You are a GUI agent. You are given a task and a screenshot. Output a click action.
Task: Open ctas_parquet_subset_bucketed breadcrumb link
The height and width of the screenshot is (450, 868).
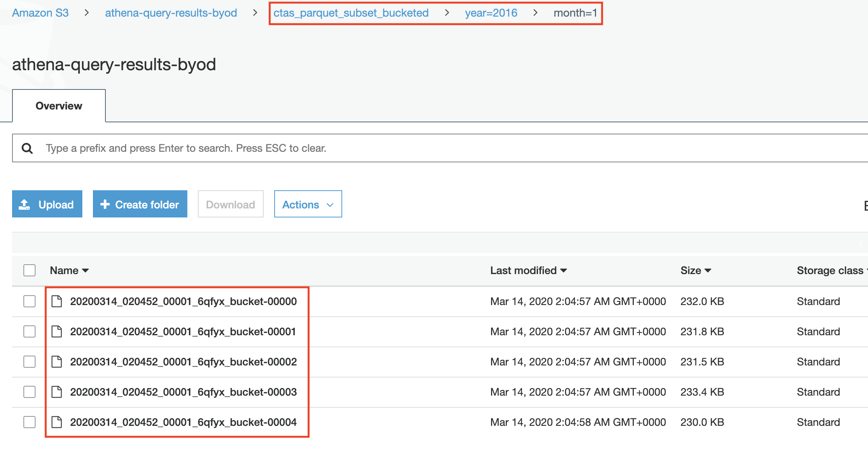pos(351,13)
